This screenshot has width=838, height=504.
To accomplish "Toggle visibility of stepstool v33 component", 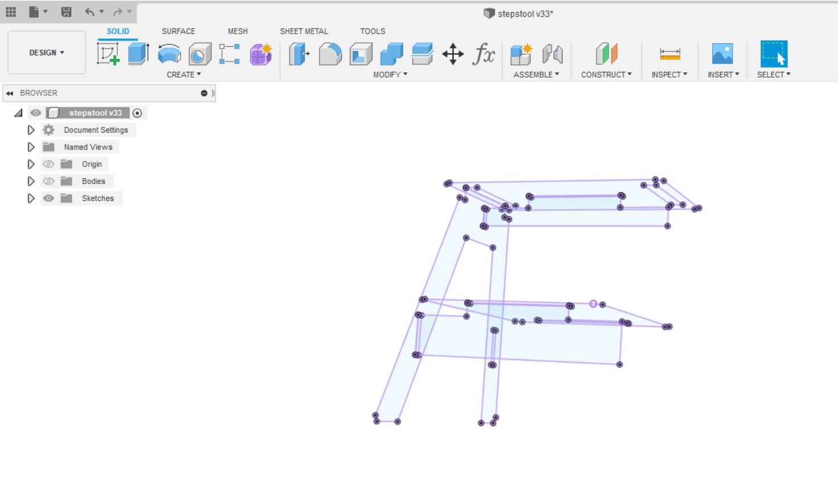I will pos(36,113).
